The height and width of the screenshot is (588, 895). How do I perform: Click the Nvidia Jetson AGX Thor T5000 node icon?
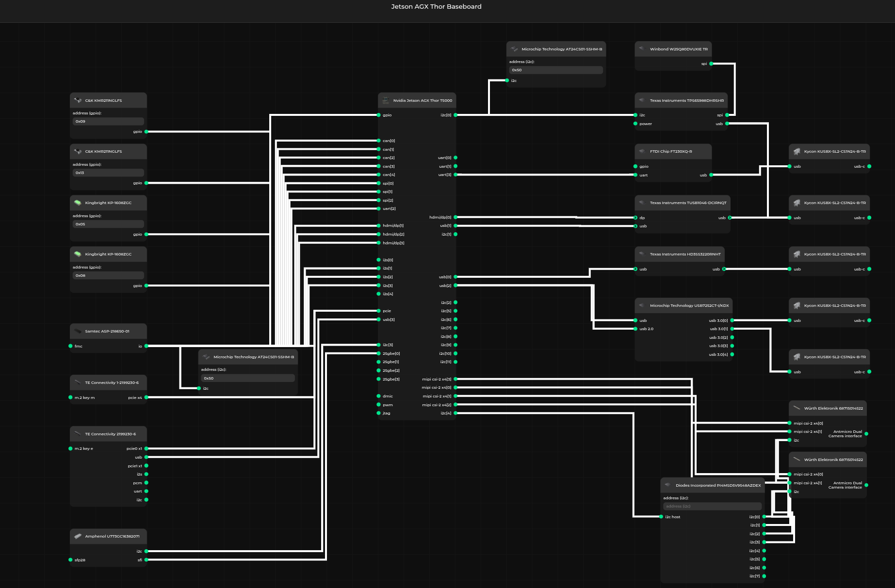pyautogui.click(x=386, y=100)
